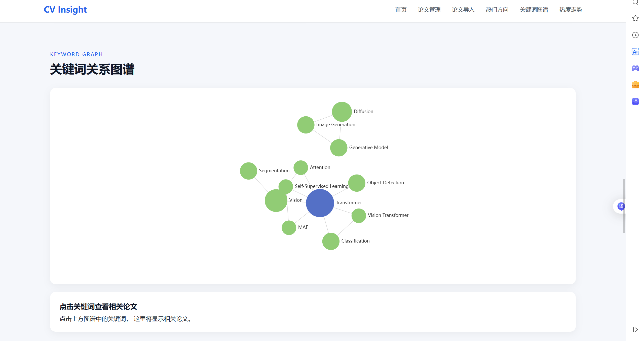Click the page vertical scrollbar thumb

tap(624, 206)
